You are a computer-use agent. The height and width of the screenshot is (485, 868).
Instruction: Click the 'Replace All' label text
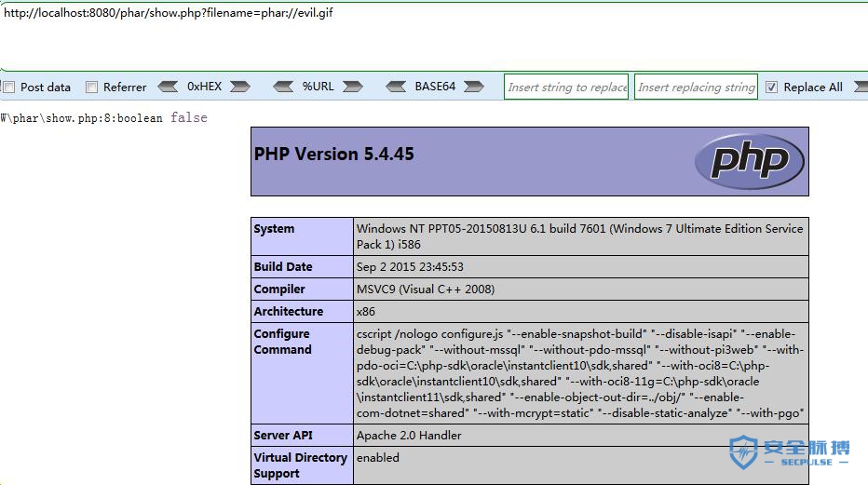tap(813, 87)
